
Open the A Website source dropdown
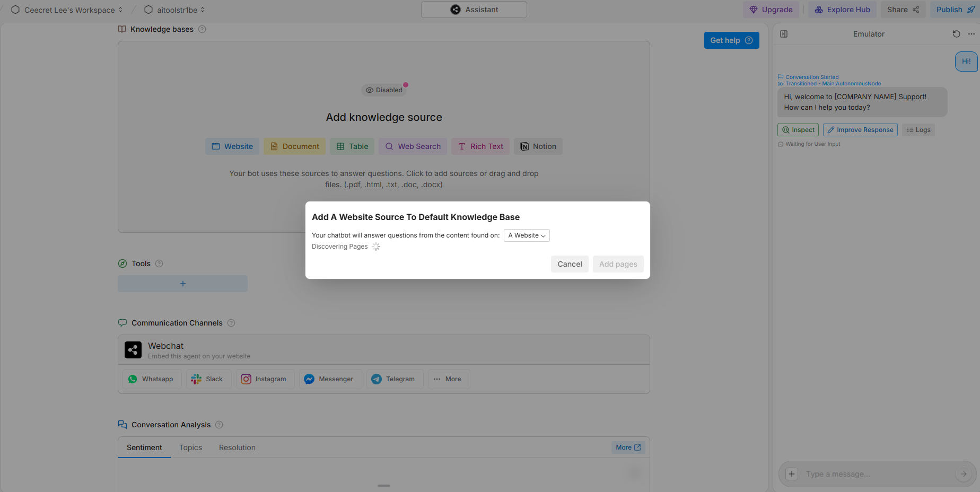pos(526,235)
